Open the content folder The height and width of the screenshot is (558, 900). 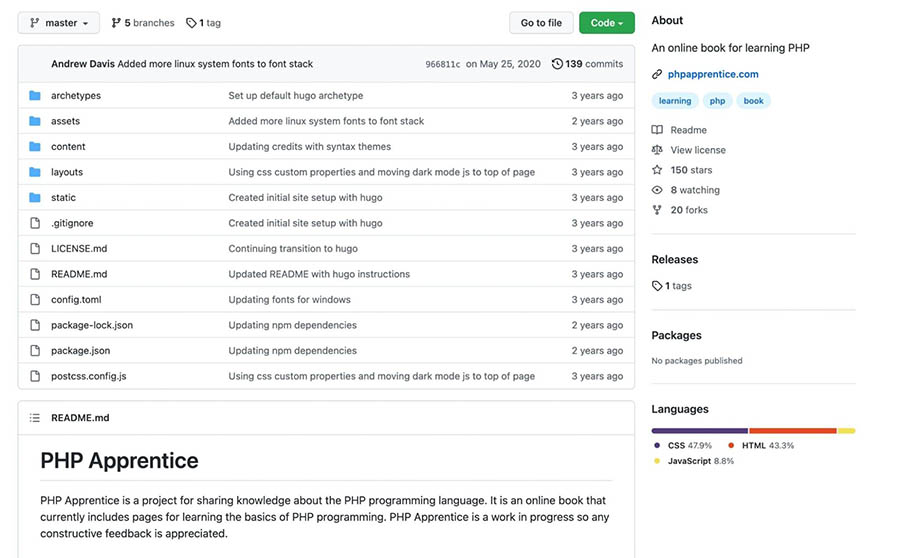tap(68, 147)
